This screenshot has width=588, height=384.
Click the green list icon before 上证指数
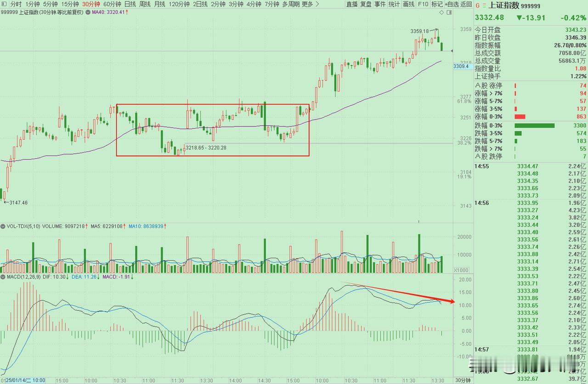pyautogui.click(x=484, y=6)
